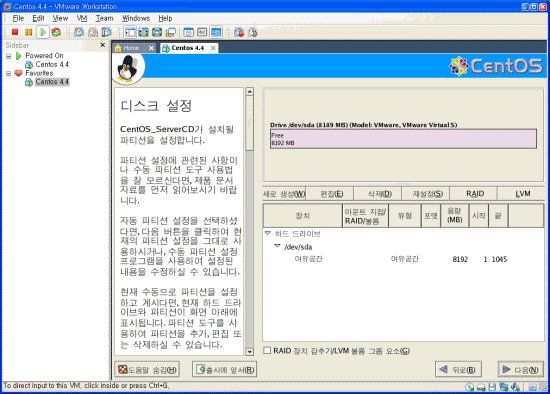Screen dimensions: 550x394
Task: Collapse the Powered On tree group
Action: click(9, 56)
